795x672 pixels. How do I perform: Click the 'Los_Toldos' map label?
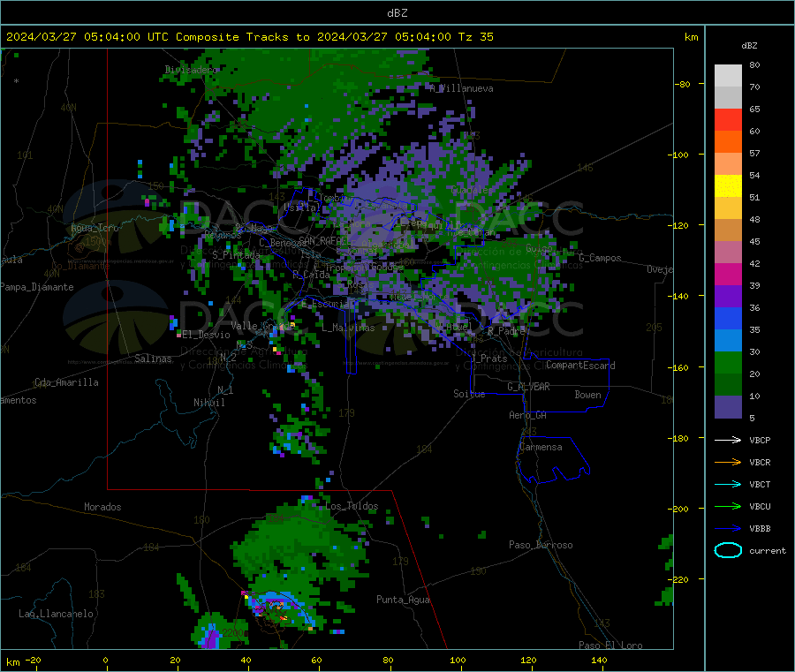click(352, 506)
